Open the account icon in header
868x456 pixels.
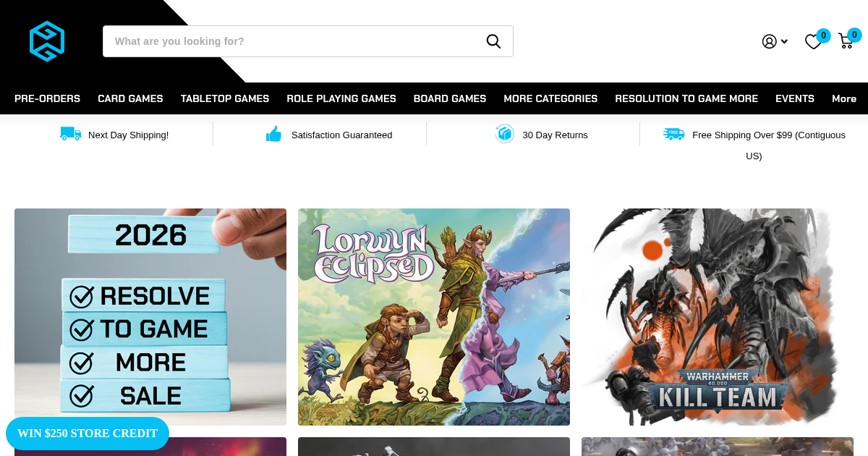coord(769,41)
